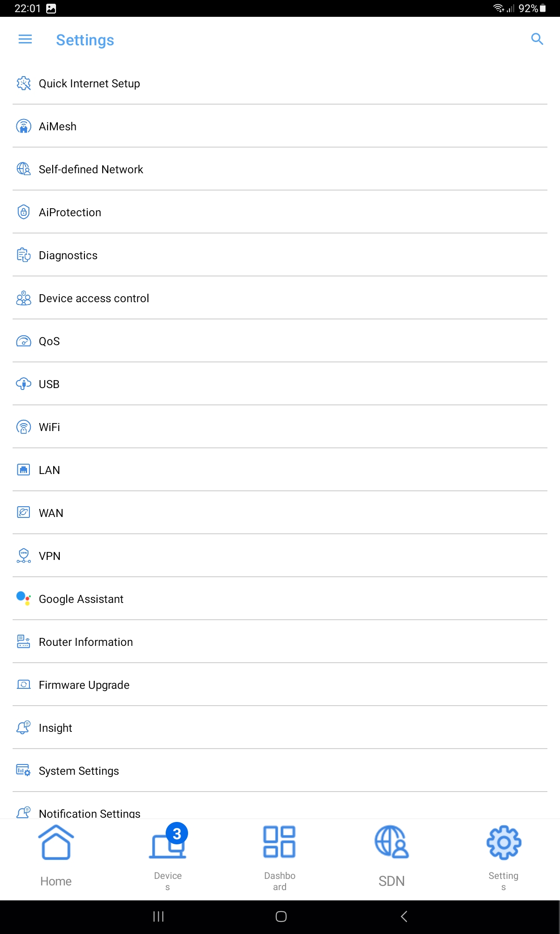
Task: Tap the VPN icon
Action: (23, 556)
